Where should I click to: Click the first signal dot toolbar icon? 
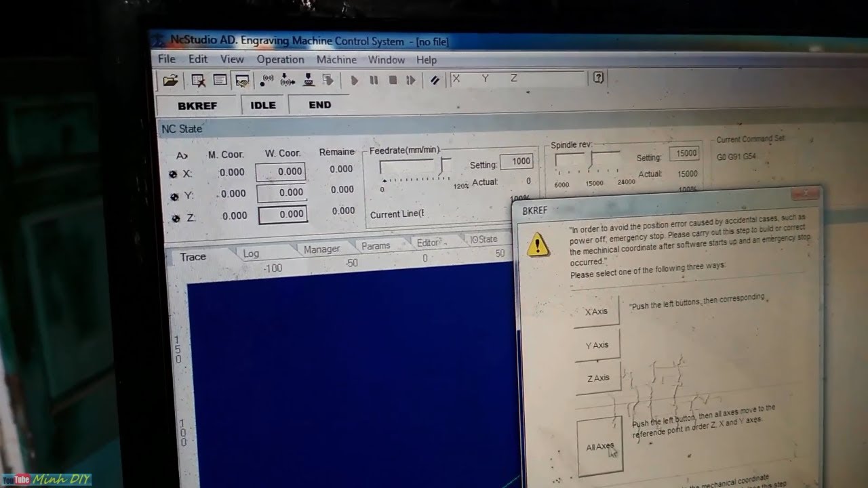click(x=267, y=80)
